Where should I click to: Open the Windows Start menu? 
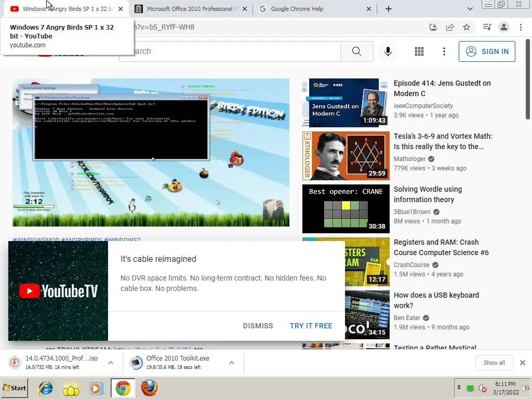click(15, 388)
